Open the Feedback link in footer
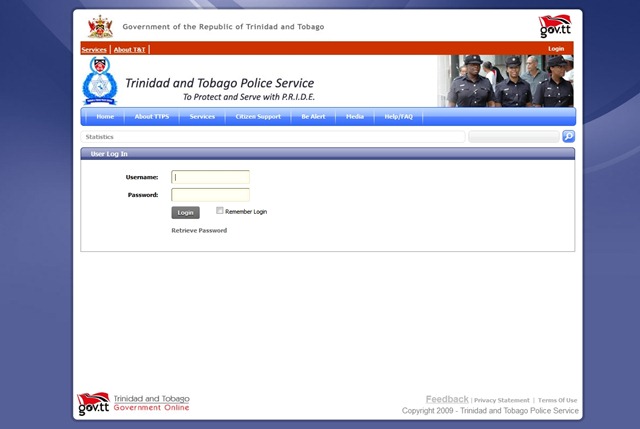Viewport: 640px width, 429px height. pos(447,399)
